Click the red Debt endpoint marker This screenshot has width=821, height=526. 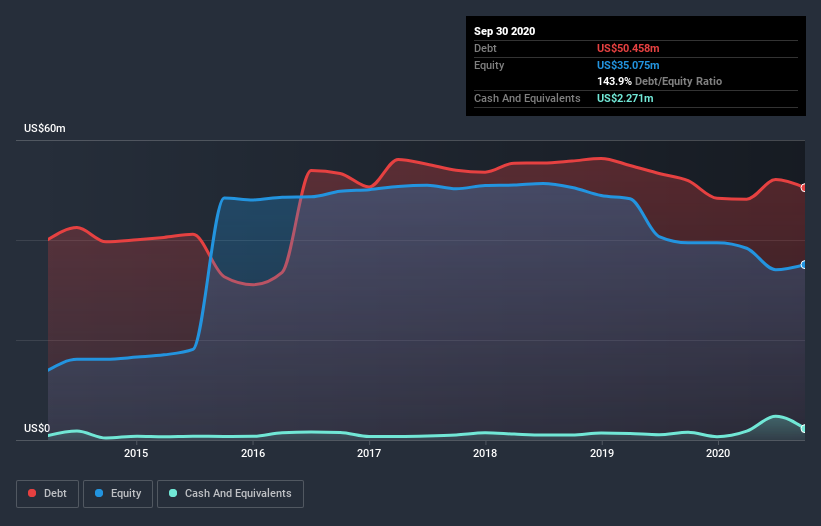804,187
